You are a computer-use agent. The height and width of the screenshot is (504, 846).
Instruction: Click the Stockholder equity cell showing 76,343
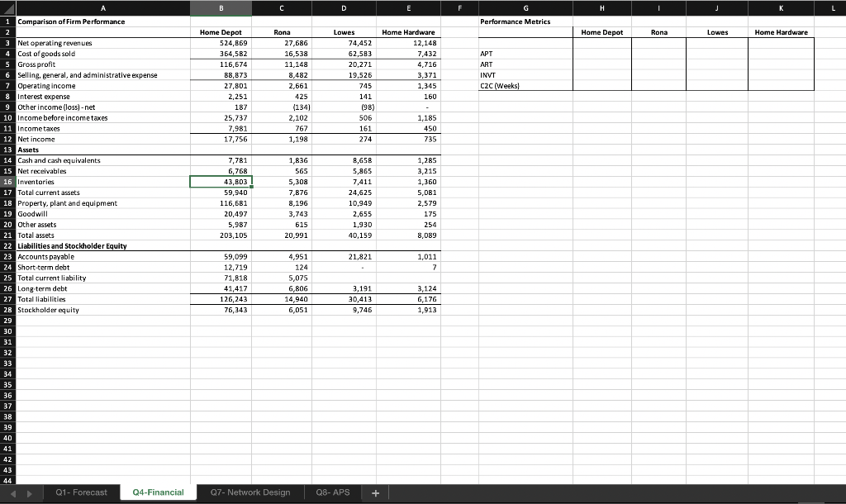221,310
